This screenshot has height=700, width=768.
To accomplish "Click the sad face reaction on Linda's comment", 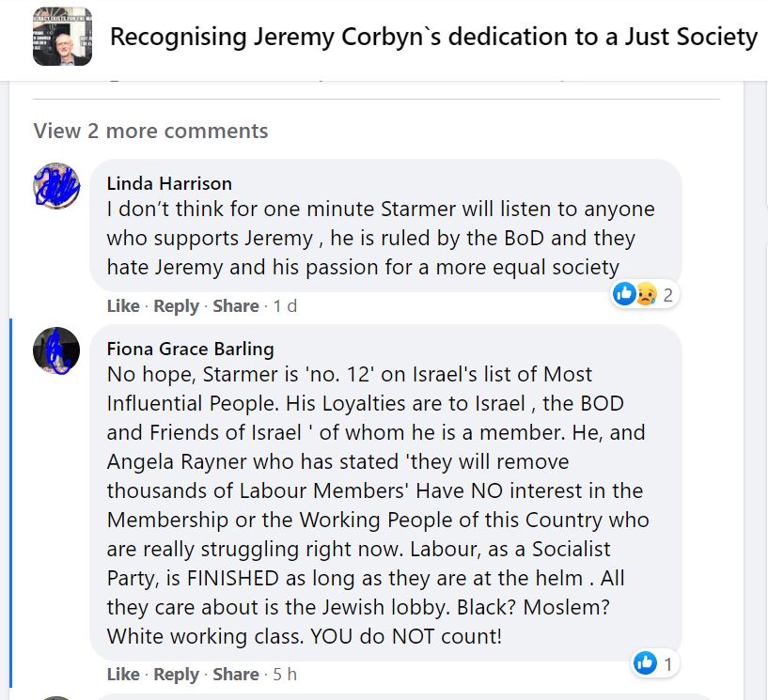I will [645, 295].
